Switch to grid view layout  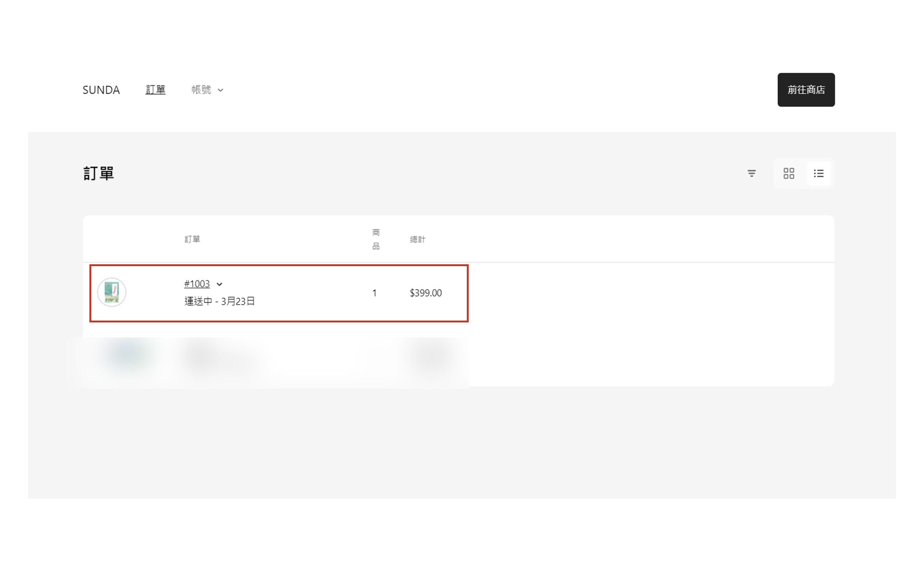coord(789,173)
